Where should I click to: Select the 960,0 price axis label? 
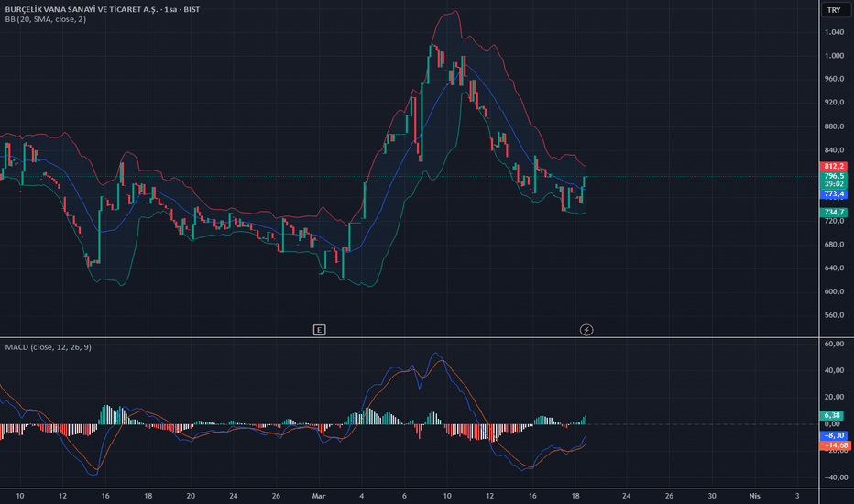pos(835,79)
